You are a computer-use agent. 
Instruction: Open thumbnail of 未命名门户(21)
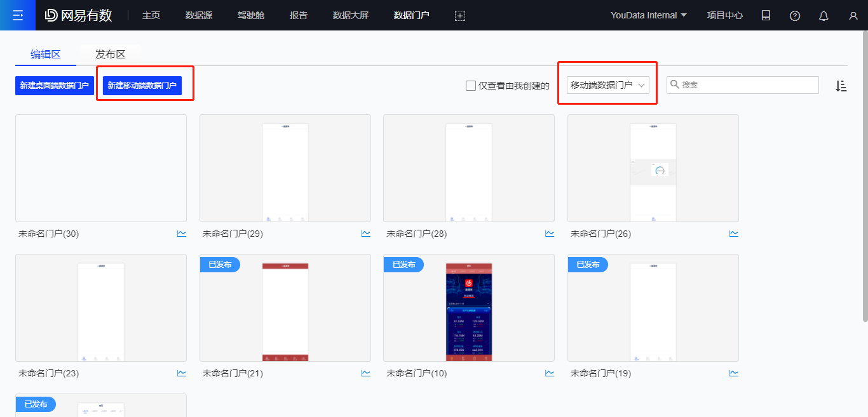coord(285,308)
